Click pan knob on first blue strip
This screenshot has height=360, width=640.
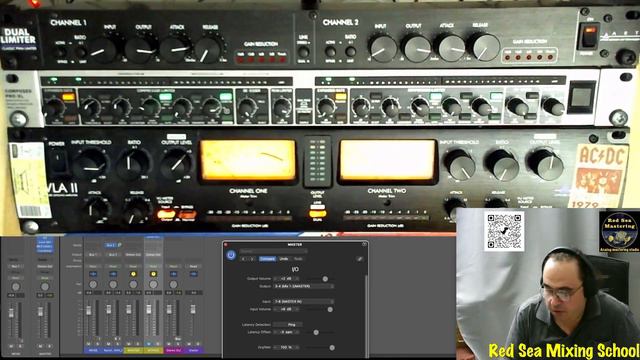coord(93,284)
